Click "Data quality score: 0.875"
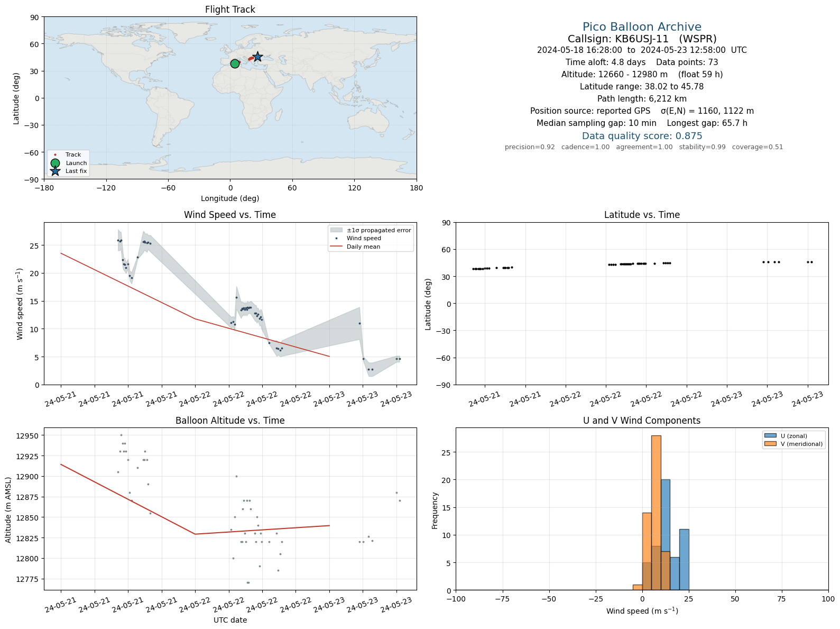 642,136
